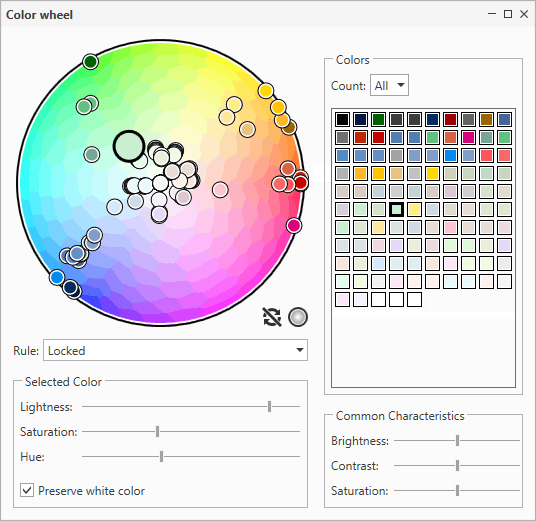The height and width of the screenshot is (521, 536).
Task: Select the large pale green selected node
Action: point(129,146)
